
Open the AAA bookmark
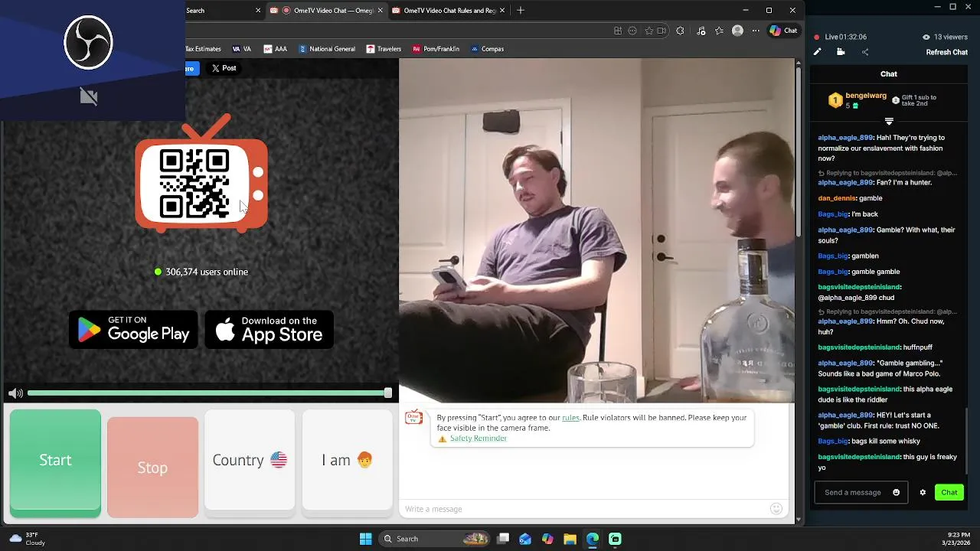click(276, 49)
